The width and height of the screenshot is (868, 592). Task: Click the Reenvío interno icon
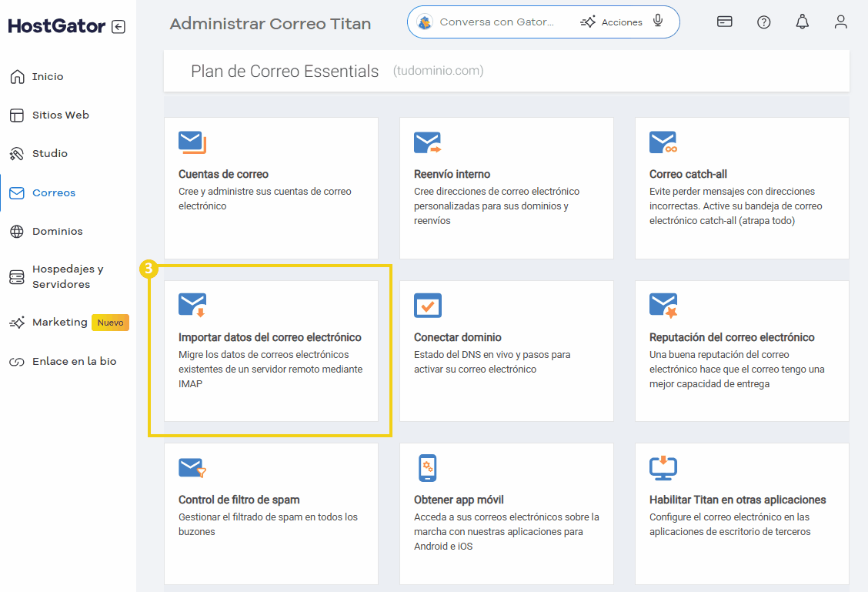pyautogui.click(x=427, y=143)
